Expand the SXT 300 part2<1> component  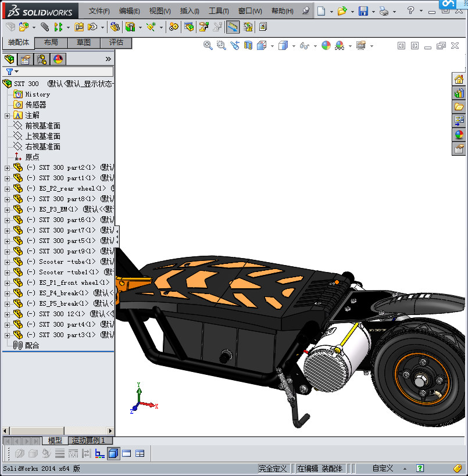point(8,168)
